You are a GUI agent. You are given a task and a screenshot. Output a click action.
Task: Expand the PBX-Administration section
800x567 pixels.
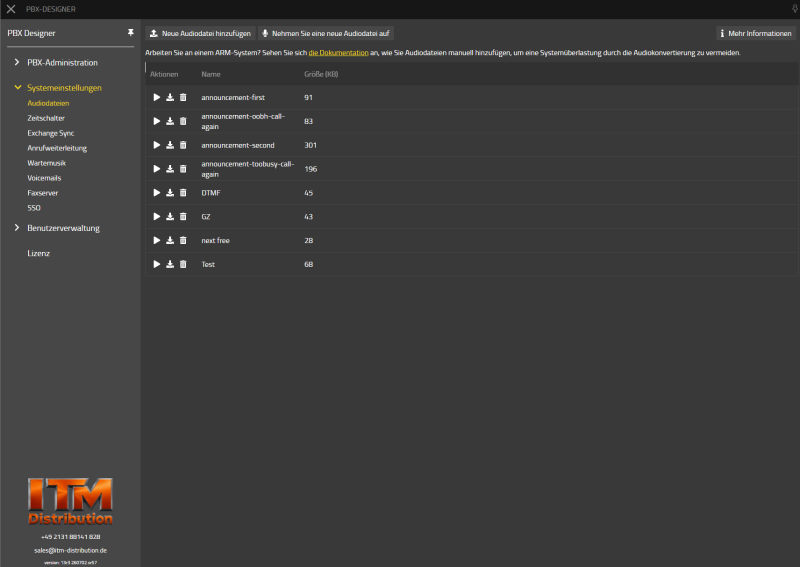[17, 62]
